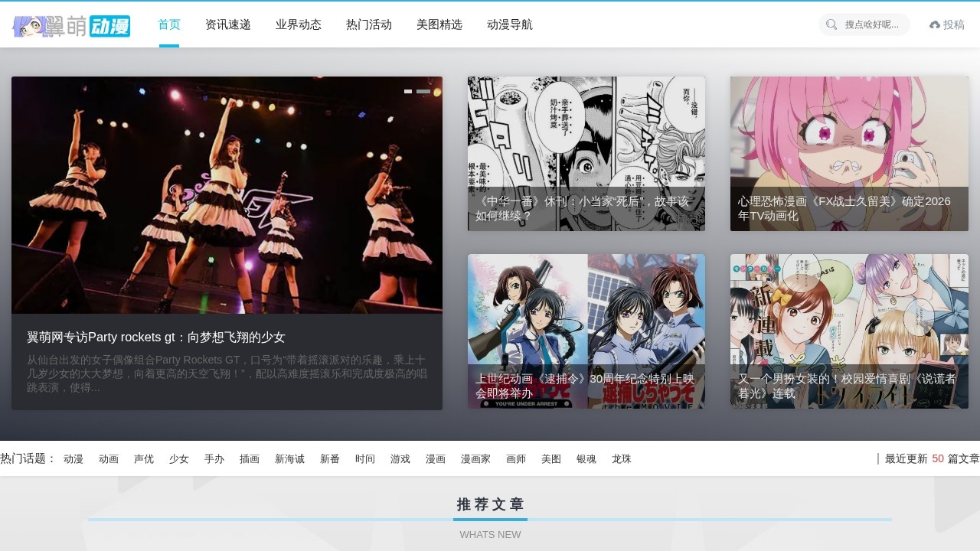
Task: Click the search magnifier icon
Action: (831, 24)
